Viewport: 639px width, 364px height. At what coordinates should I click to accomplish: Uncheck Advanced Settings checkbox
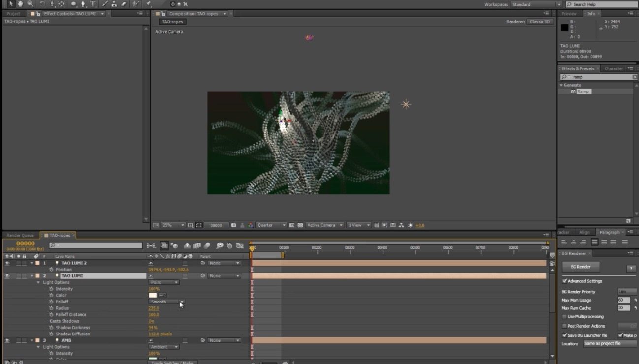[565, 281]
